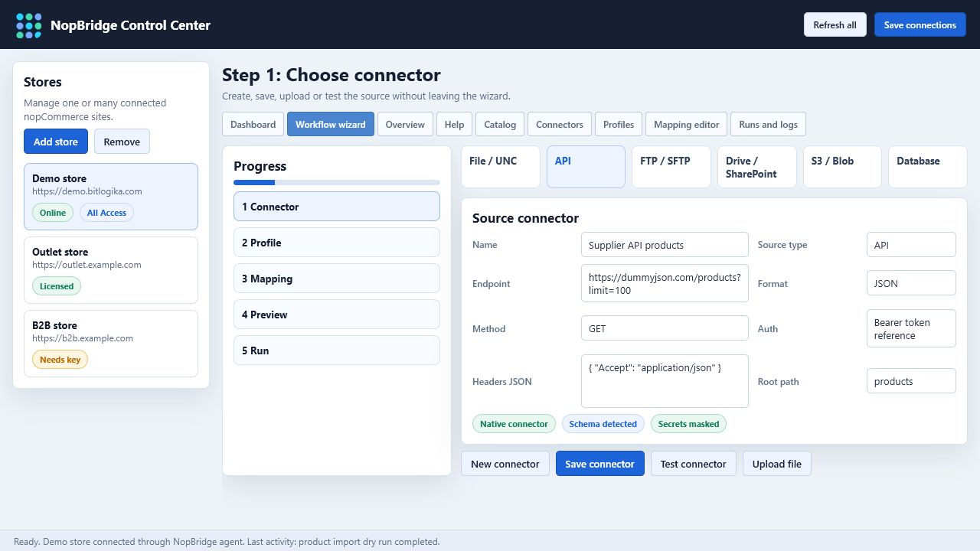980x551 pixels.
Task: Click Test connector button
Action: [x=694, y=464]
